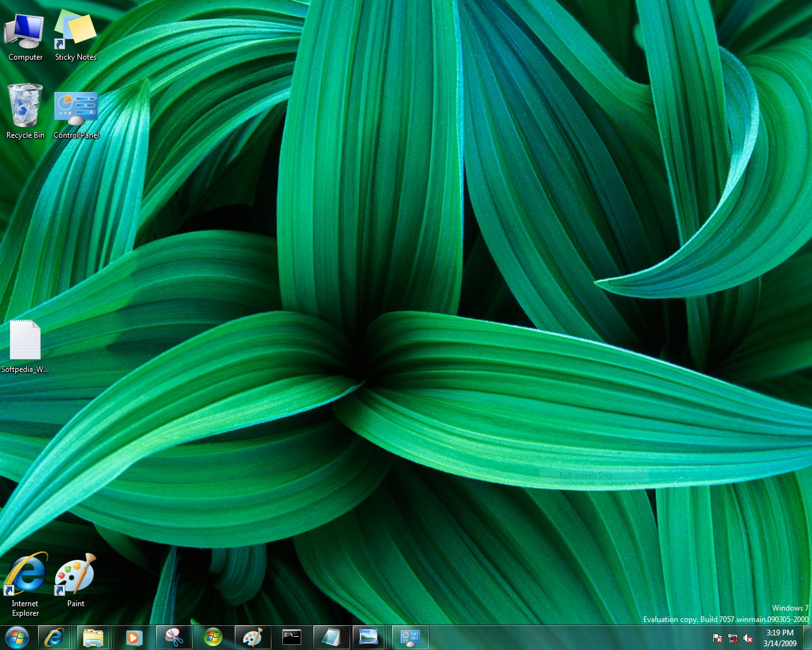Viewport: 812px width, 650px height.
Task: Open the Windows Start menu orb
Action: (17, 637)
